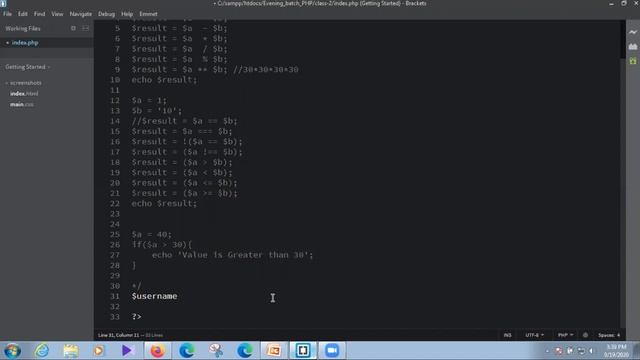This screenshot has height=360, width=640.
Task: Open the Navigate menu
Action: pyautogui.click(x=81, y=14)
